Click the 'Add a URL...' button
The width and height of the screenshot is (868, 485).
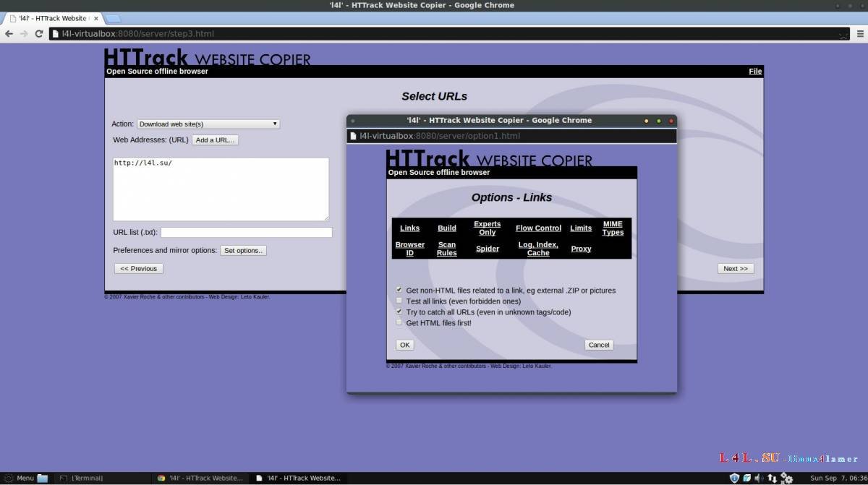[x=216, y=140]
